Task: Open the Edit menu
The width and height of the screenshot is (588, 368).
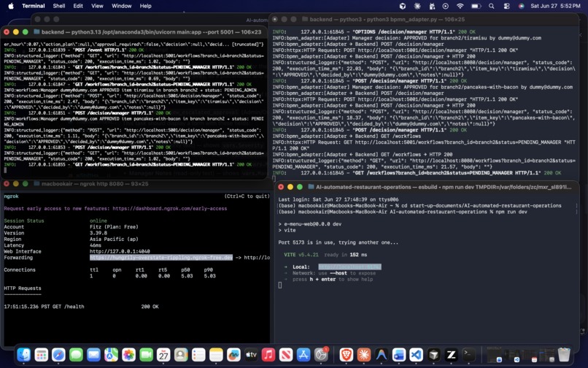Action: pos(78,6)
